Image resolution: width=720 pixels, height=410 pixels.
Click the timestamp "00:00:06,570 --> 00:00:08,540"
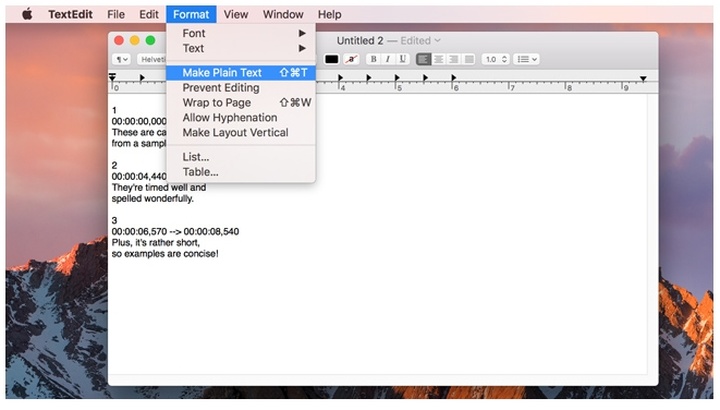[175, 231]
